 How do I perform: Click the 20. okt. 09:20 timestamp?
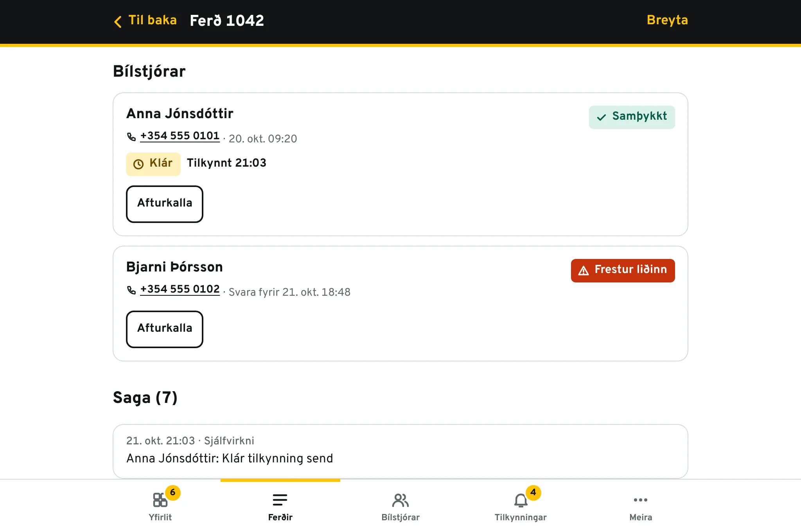pos(263,139)
